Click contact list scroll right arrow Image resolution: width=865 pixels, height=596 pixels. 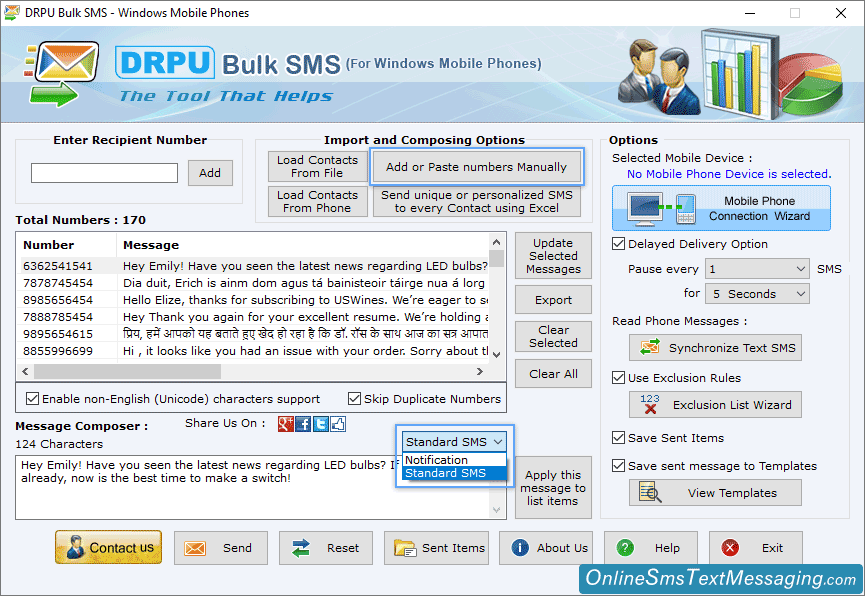pos(480,371)
